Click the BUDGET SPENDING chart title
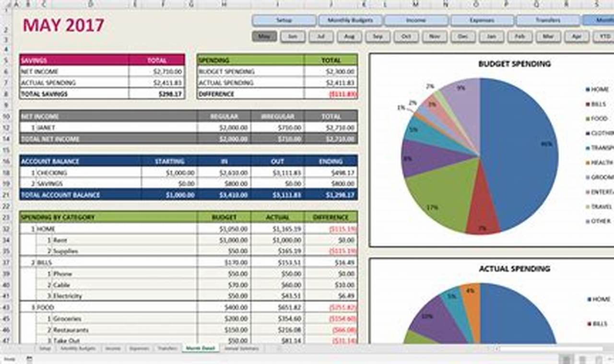 click(514, 64)
